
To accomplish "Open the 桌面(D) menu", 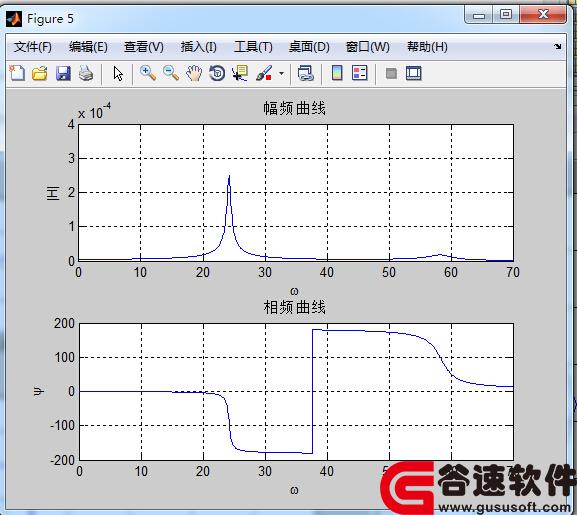I will coord(309,47).
